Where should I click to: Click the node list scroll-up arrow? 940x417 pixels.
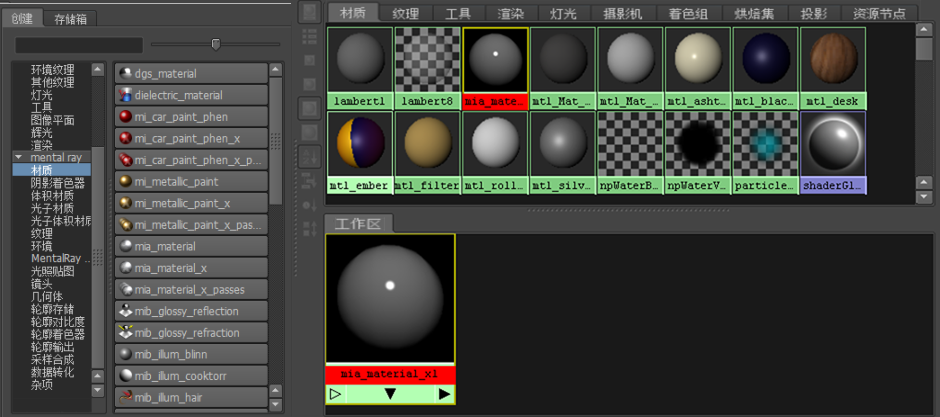(275, 69)
